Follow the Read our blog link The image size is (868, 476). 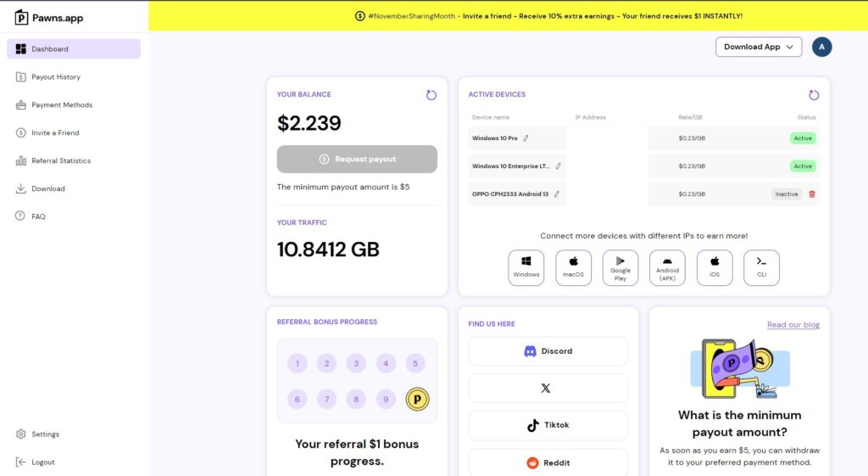point(793,325)
